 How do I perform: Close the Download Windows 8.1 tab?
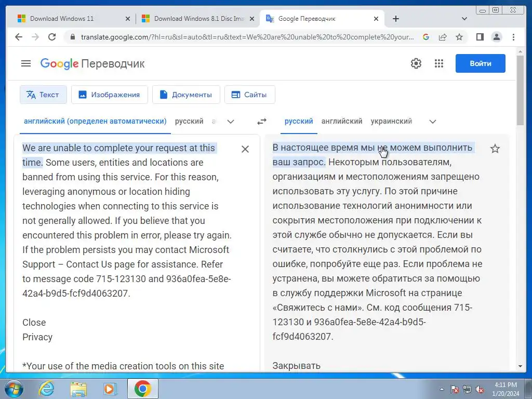pos(252,19)
